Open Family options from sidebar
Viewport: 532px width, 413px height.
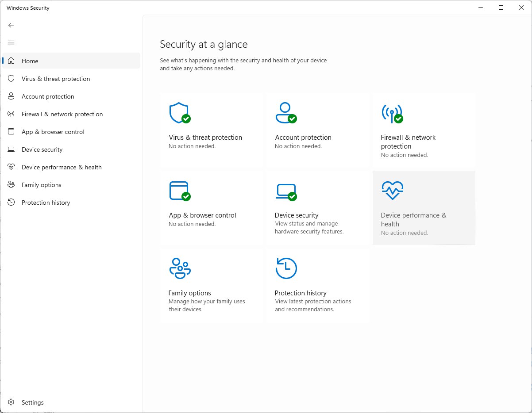point(71,184)
